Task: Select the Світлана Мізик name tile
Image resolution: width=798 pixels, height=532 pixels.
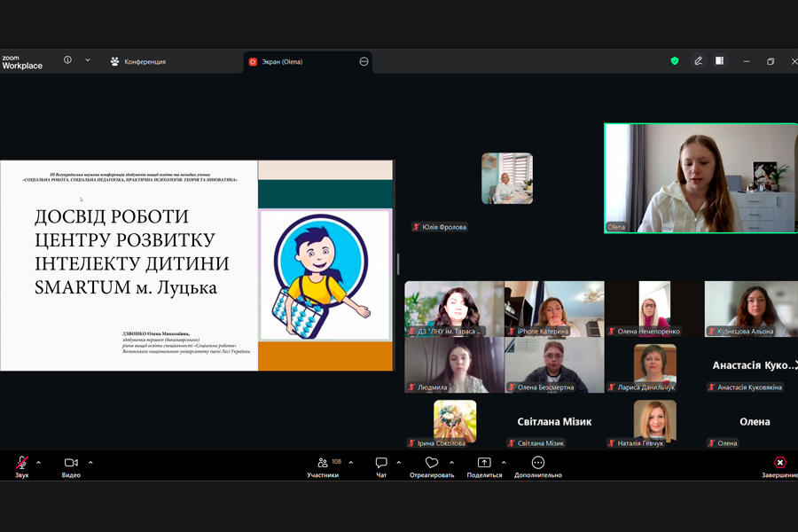Action: point(554,421)
